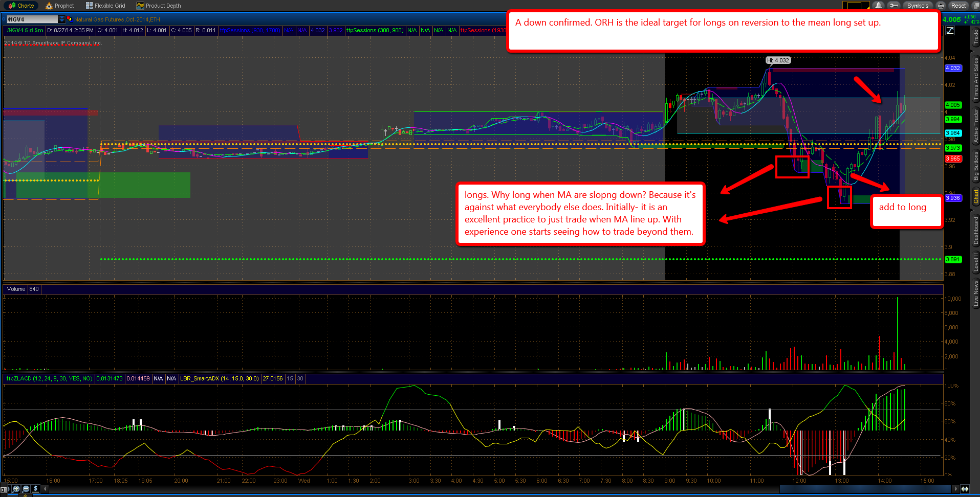
Task: Open the Charts tab
Action: click(x=21, y=6)
